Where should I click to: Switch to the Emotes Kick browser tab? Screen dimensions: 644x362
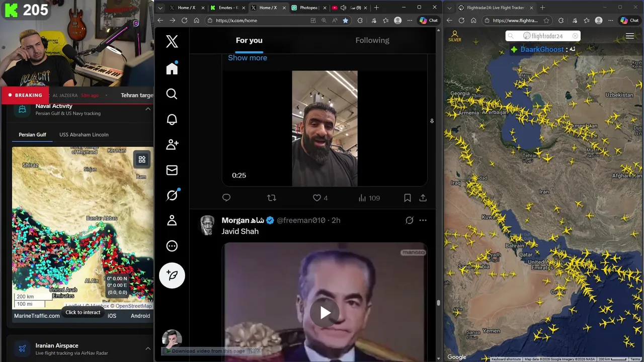point(227,8)
